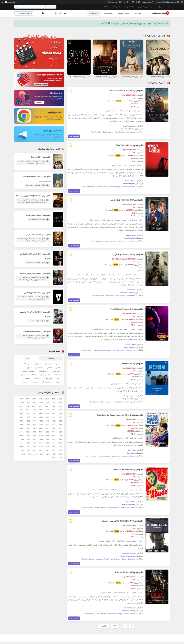This screenshot has width=184, height=644.
Task: Open the 1902 year category
Action: 54,458
